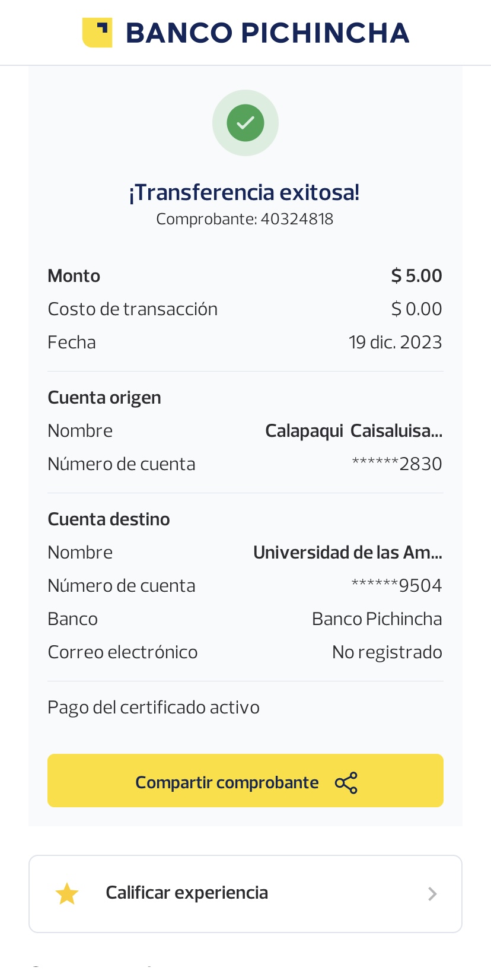
Task: Click destination name Universidad de las Am...
Action: point(347,553)
